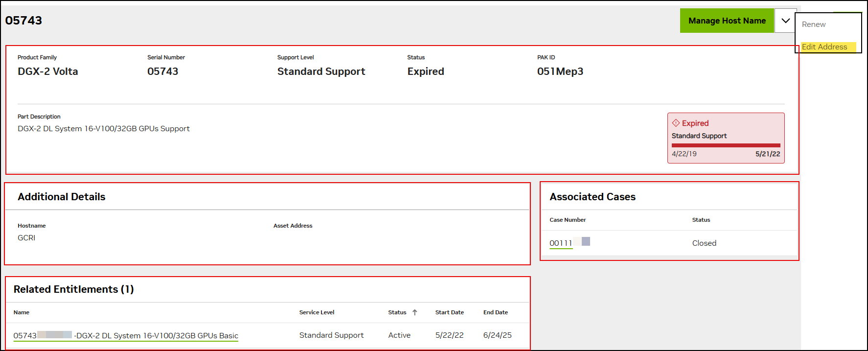Click the PAK ID value 051Mep3
Image resolution: width=868 pixels, height=351 pixels.
(x=560, y=71)
